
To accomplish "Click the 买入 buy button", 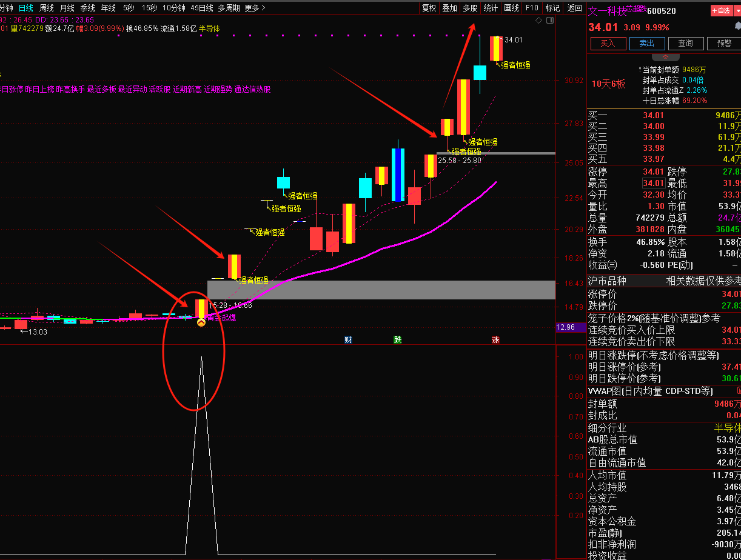I will pyautogui.click(x=608, y=44).
